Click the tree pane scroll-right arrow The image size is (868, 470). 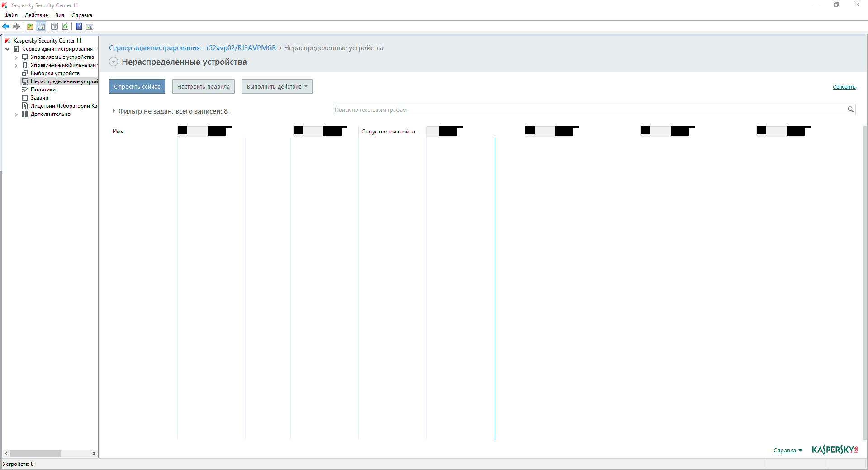click(94, 453)
